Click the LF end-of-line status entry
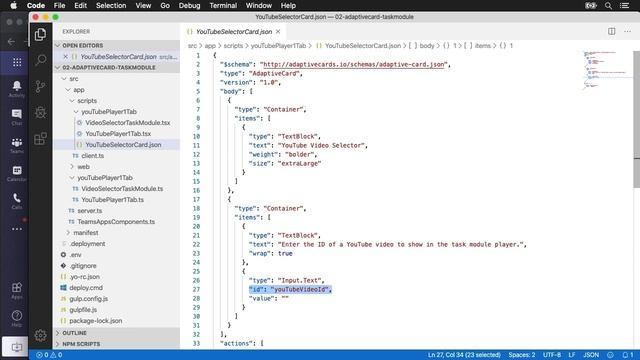The height and width of the screenshot is (360, 640). tap(572, 355)
